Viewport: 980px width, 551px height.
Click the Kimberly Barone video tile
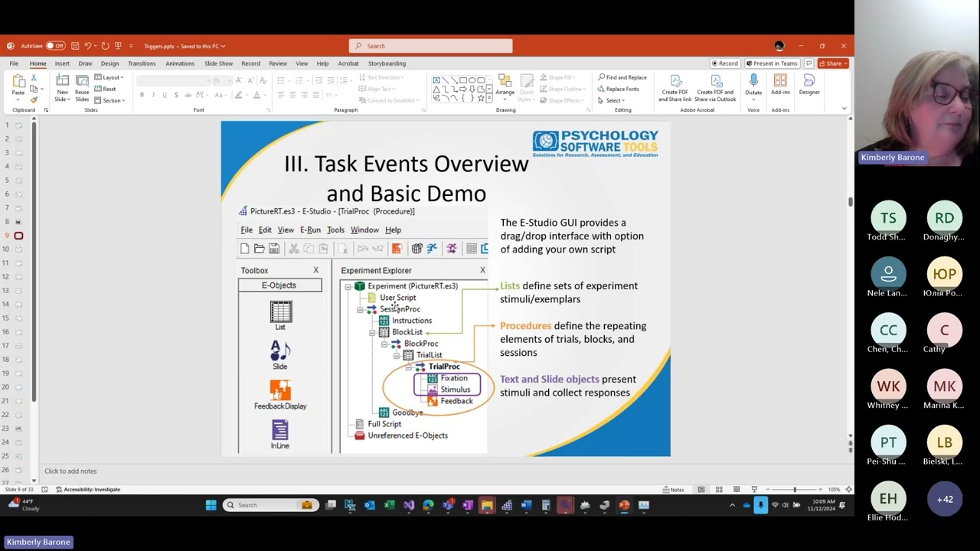pyautogui.click(x=917, y=83)
